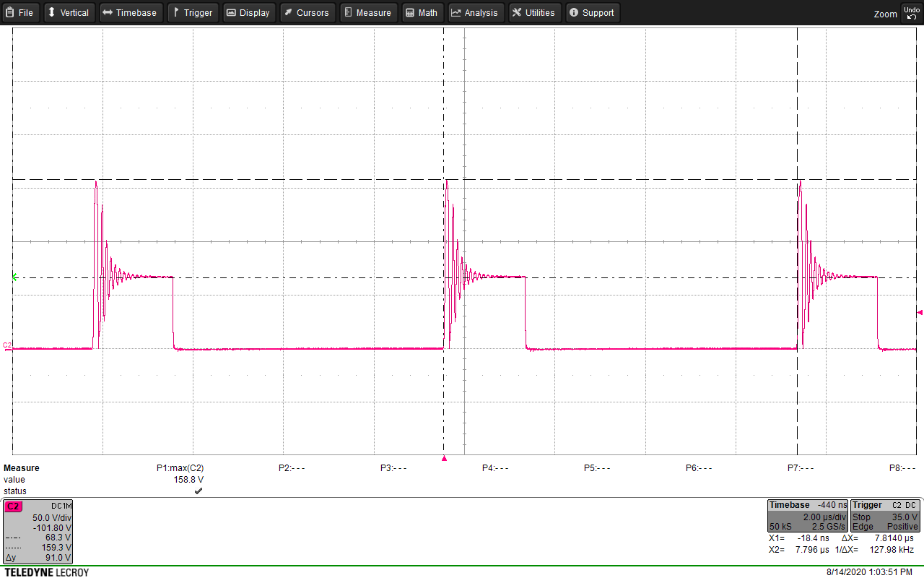Select the P1:max(C2) measurement column
Screen dimensions: 924x578
(x=180, y=468)
